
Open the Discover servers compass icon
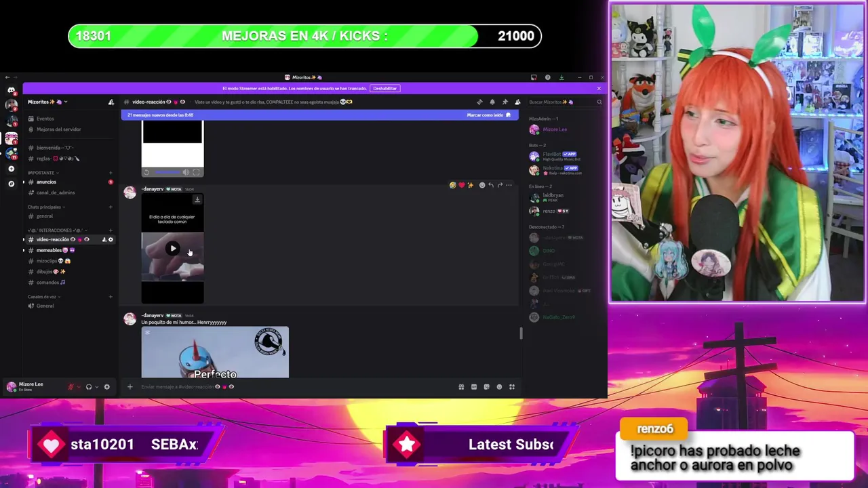click(x=11, y=184)
